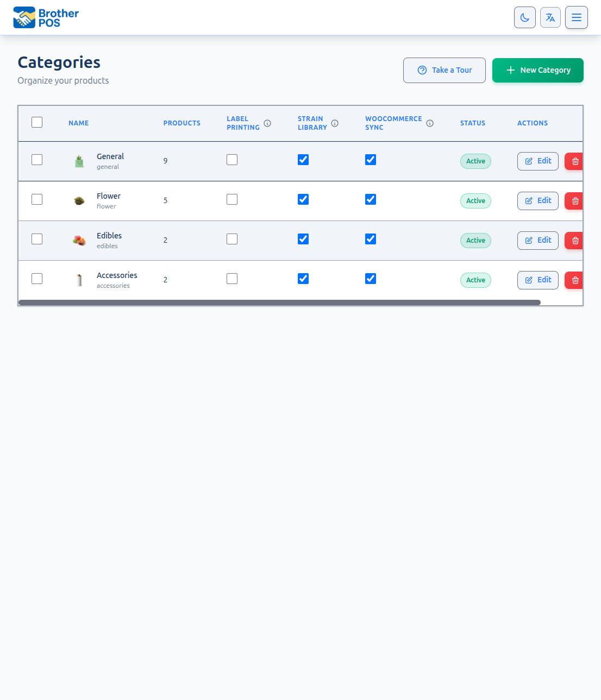Select the Edibles row checkbox
This screenshot has width=601, height=700.
click(36, 238)
